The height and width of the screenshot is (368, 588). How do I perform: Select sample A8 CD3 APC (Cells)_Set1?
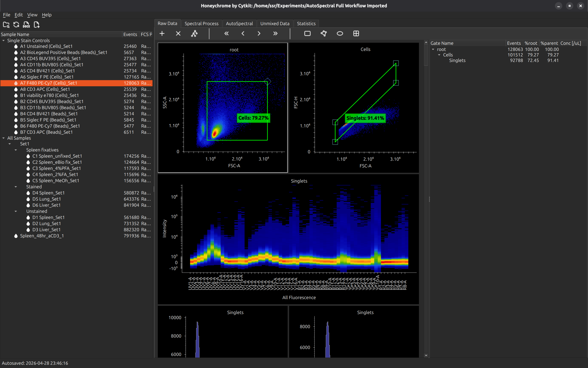click(76, 89)
